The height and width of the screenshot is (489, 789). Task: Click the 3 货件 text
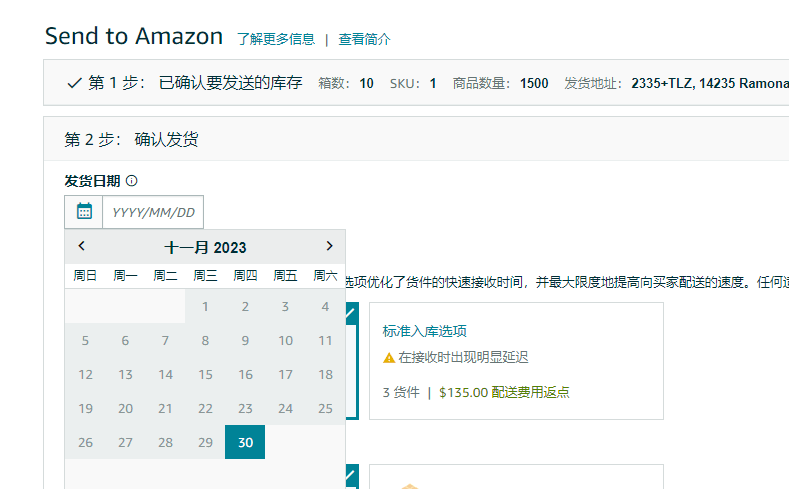(401, 392)
